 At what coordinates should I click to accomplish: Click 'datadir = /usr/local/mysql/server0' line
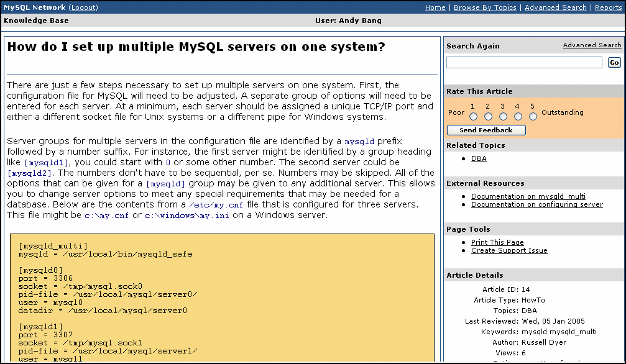[103, 311]
